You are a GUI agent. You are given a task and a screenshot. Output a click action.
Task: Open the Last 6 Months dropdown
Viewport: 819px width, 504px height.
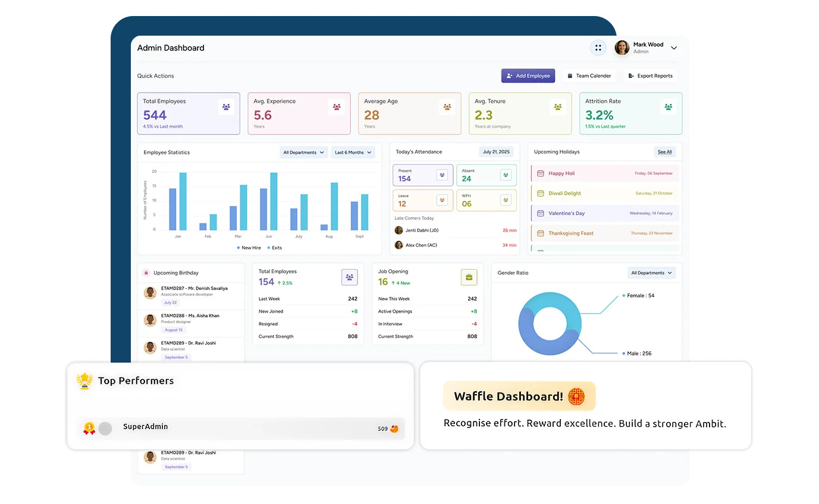(x=353, y=153)
